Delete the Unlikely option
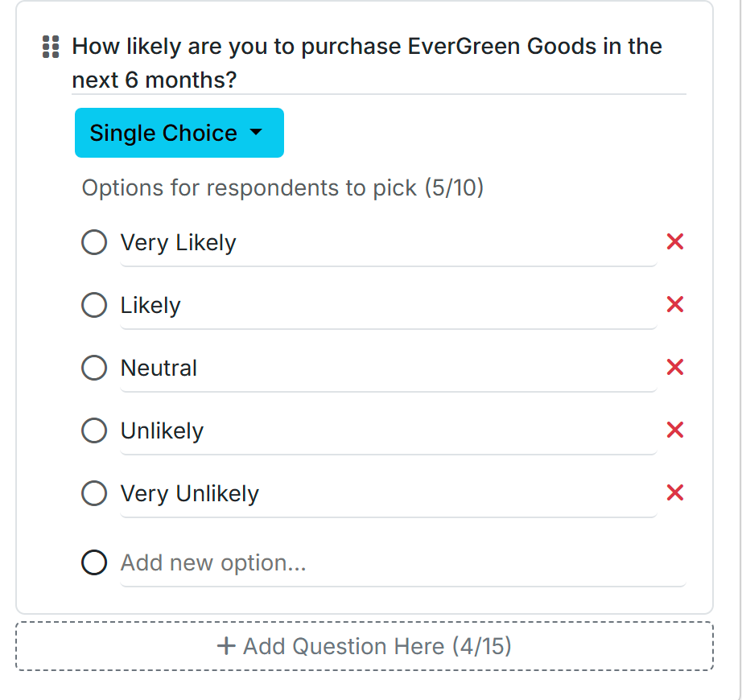The image size is (742, 700). tap(675, 430)
